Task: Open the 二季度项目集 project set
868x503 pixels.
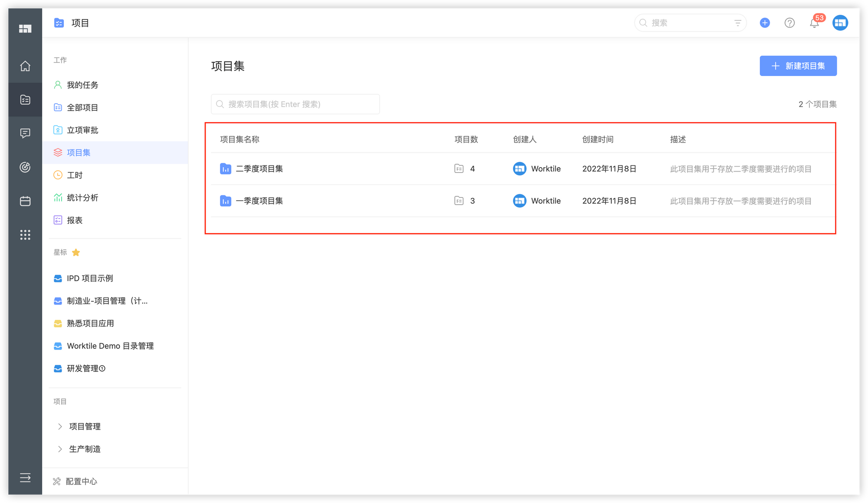Action: [x=260, y=169]
